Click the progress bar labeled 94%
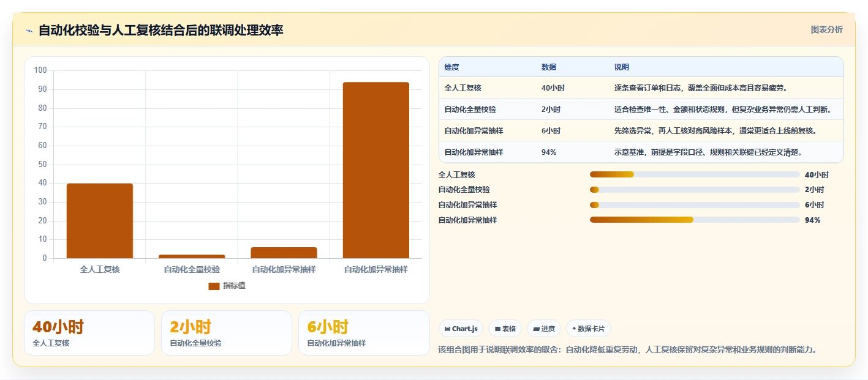This screenshot has width=868, height=380. point(695,220)
